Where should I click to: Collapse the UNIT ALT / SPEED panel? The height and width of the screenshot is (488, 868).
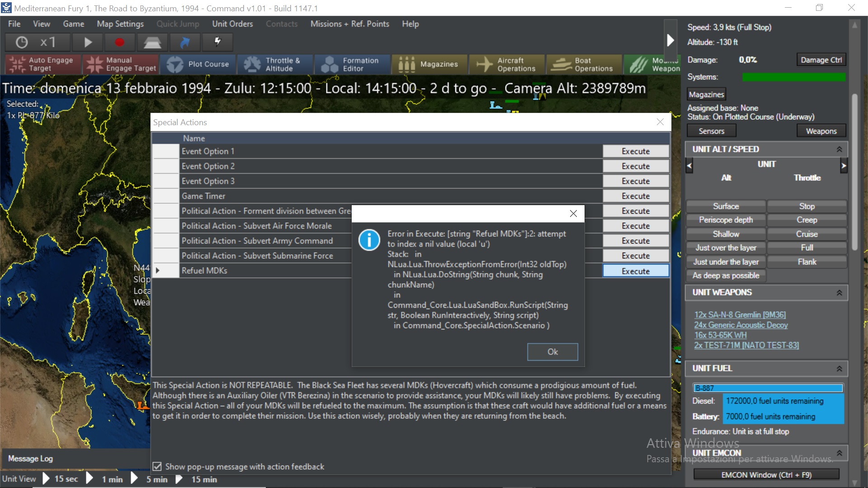(x=839, y=149)
